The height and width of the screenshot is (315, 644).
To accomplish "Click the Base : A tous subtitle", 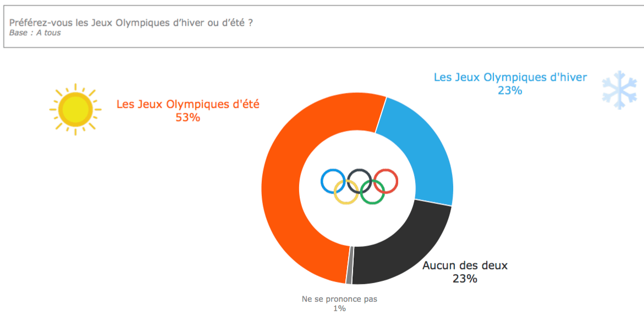I will (35, 33).
